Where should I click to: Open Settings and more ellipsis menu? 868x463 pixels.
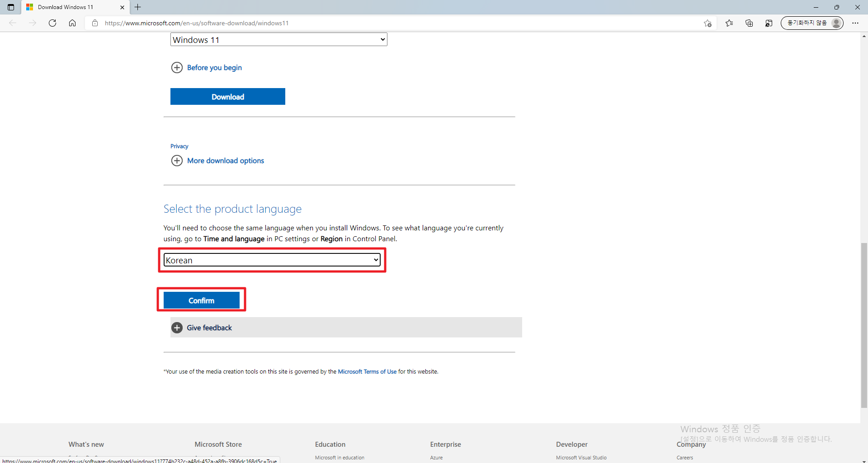coord(855,23)
